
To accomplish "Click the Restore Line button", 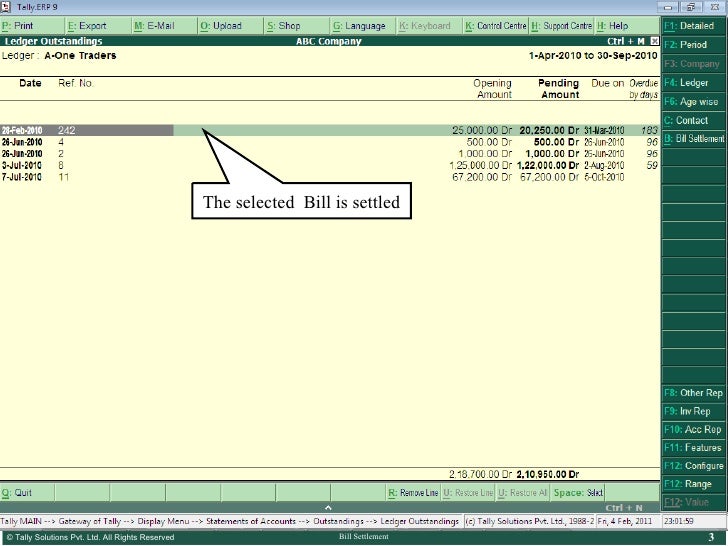I will [x=468, y=493].
